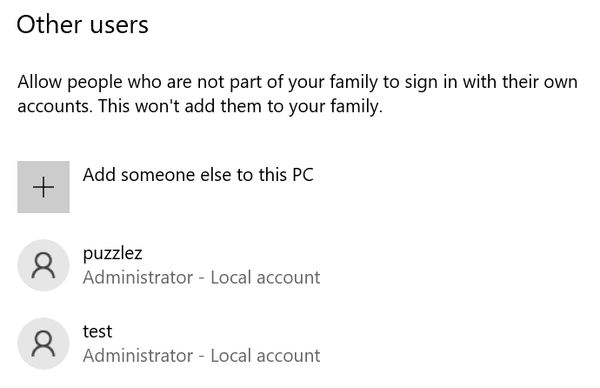Click the plus icon to add a user
The width and height of the screenshot is (600, 388).
pos(43,187)
